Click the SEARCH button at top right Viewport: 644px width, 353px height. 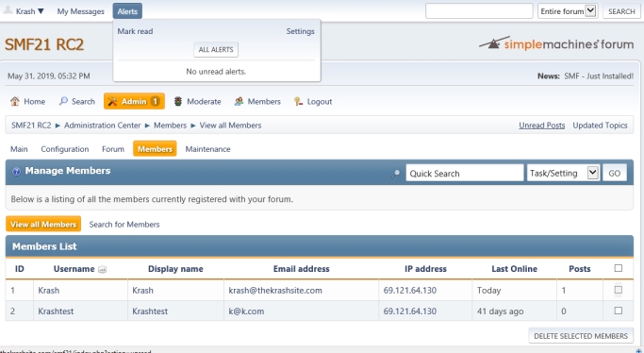click(621, 11)
